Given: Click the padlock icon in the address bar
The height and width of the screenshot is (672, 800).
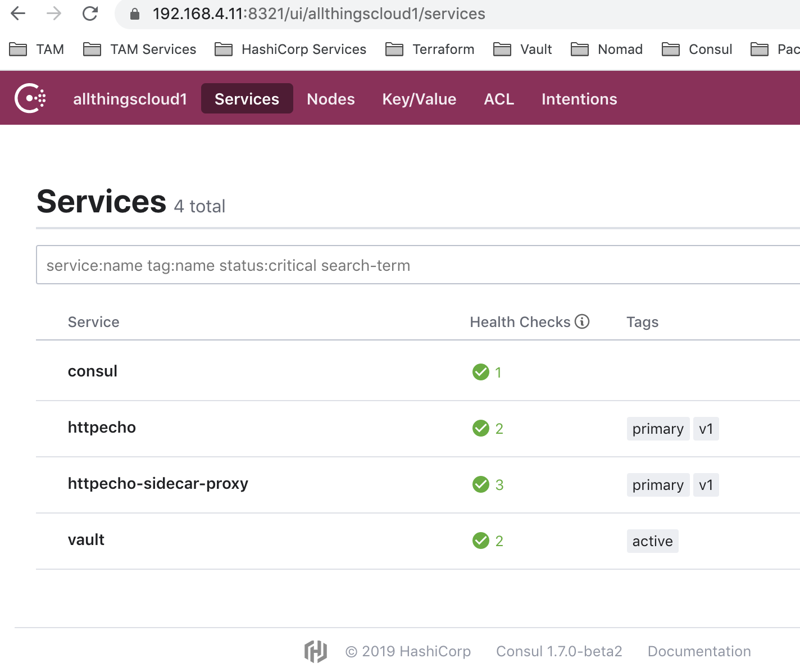Looking at the screenshot, I should click(135, 14).
